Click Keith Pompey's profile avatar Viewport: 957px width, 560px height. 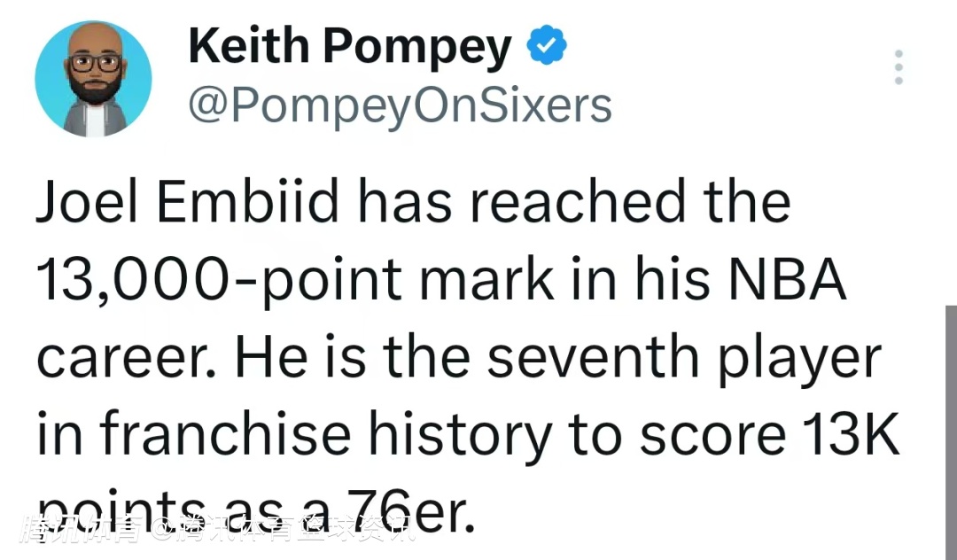93,79
